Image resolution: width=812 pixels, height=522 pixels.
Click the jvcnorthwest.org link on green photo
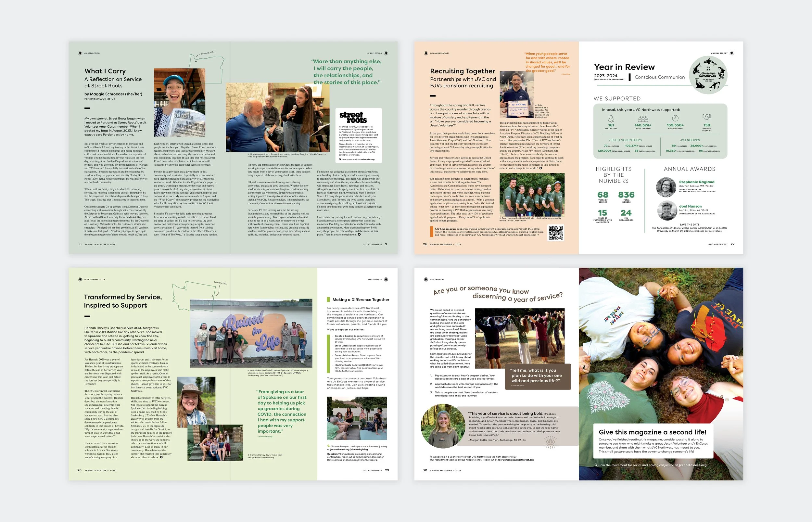tap(692, 465)
